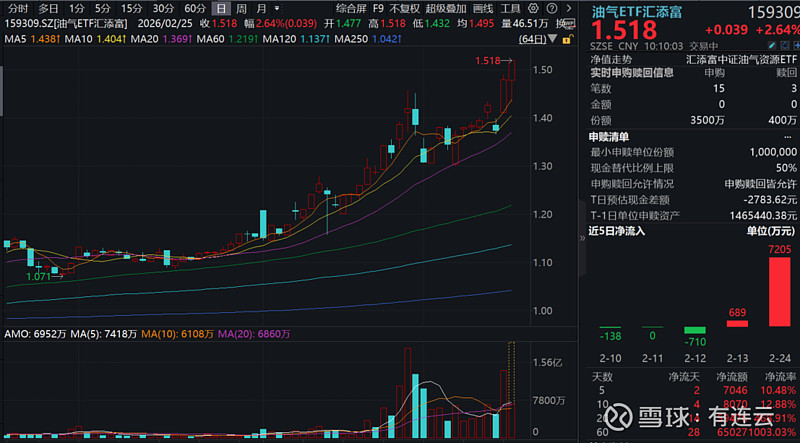This screenshot has height=443, width=800.
Task: Click the MA250 1.042 indicator label
Action: click(369, 39)
